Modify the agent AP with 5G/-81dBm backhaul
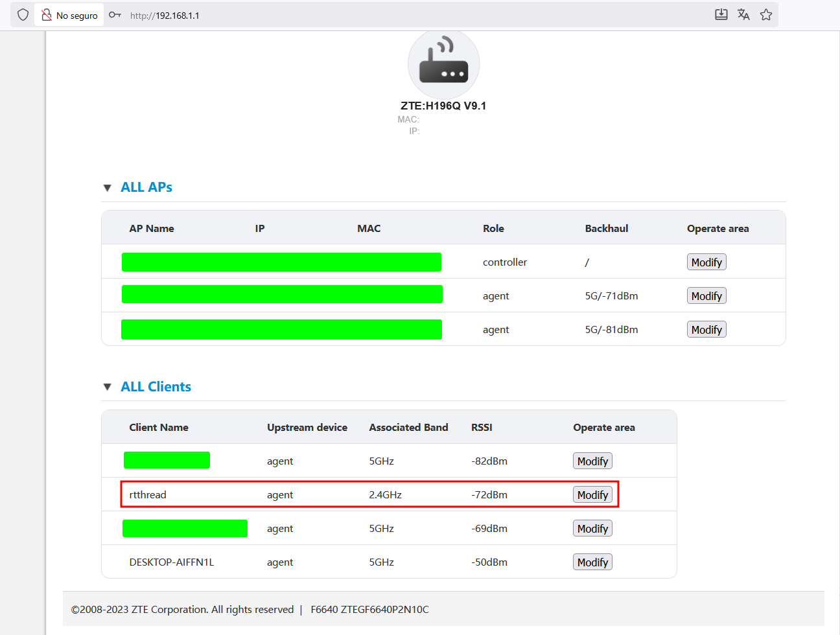 pyautogui.click(x=706, y=330)
